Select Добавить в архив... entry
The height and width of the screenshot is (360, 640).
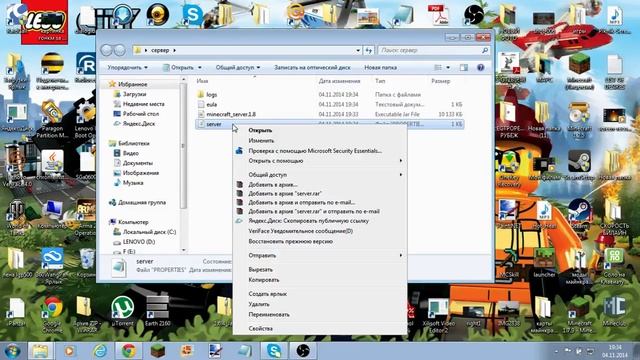[273, 184]
